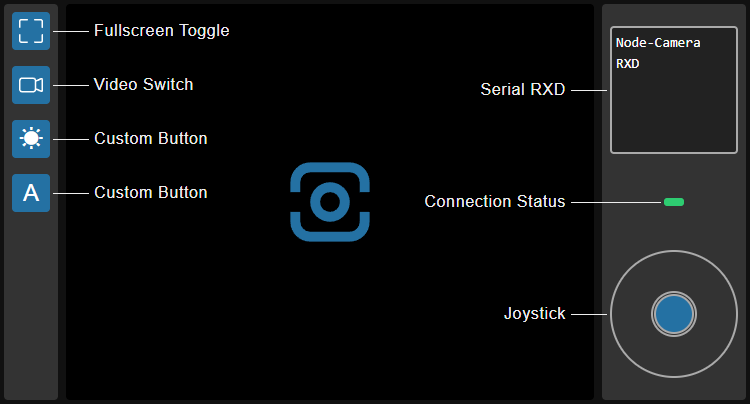This screenshot has width=750, height=404.
Task: Click "Custom Button" label beside sun icon
Action: point(150,139)
